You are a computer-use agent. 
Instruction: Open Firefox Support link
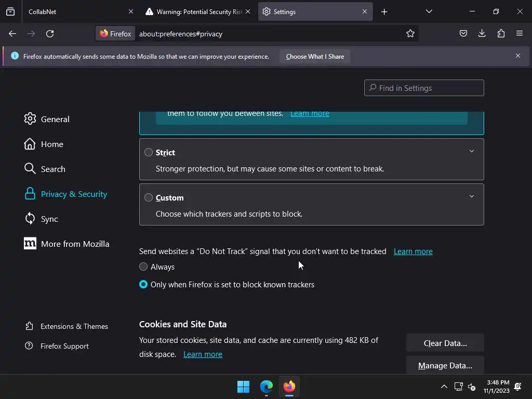pyautogui.click(x=57, y=346)
